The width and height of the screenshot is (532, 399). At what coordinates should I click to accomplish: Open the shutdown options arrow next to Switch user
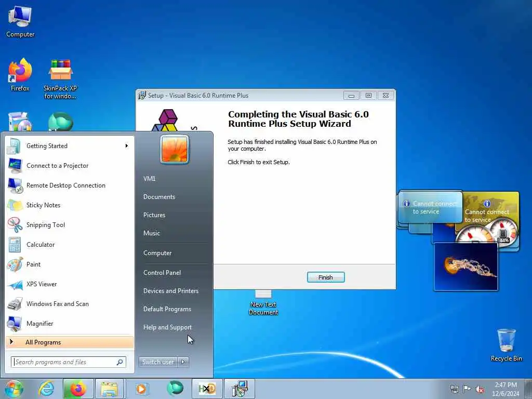pos(183,362)
